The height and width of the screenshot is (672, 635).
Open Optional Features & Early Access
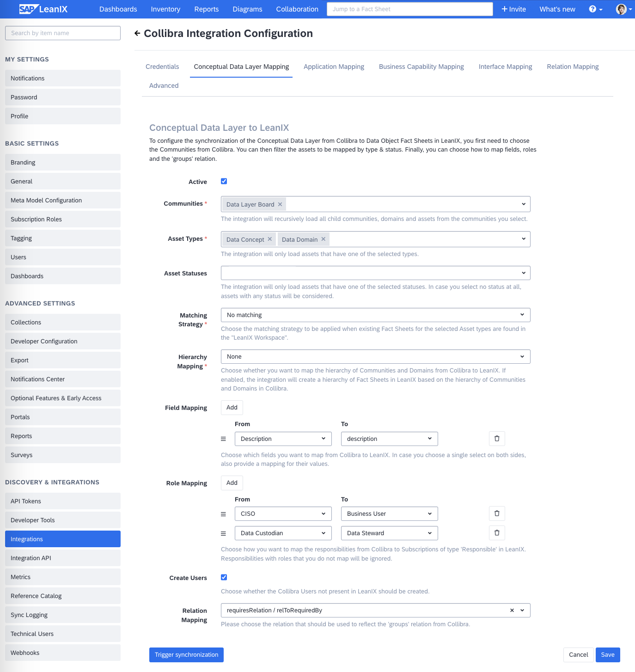tap(63, 398)
